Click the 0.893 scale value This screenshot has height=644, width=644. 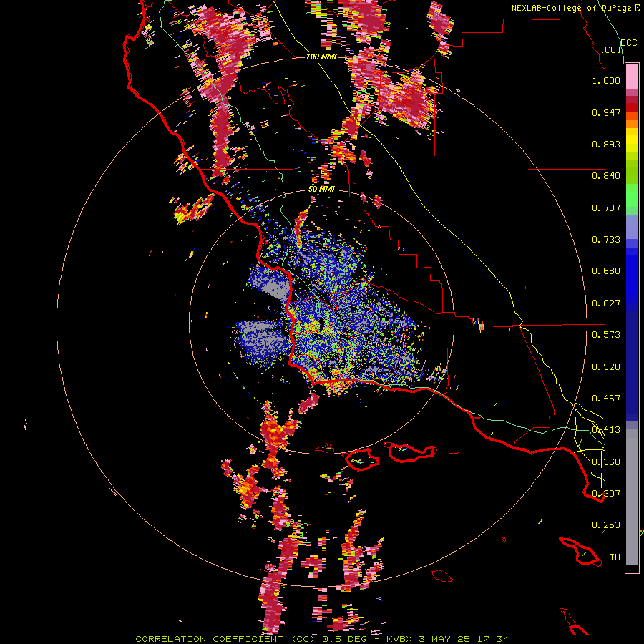[x=606, y=144]
